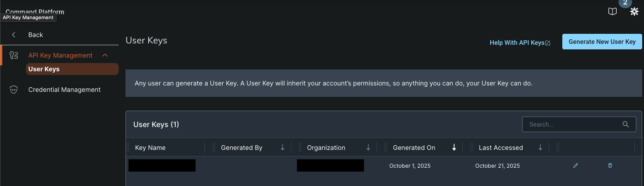Sort by Organization column arrow
The height and width of the screenshot is (186, 644).
368,148
